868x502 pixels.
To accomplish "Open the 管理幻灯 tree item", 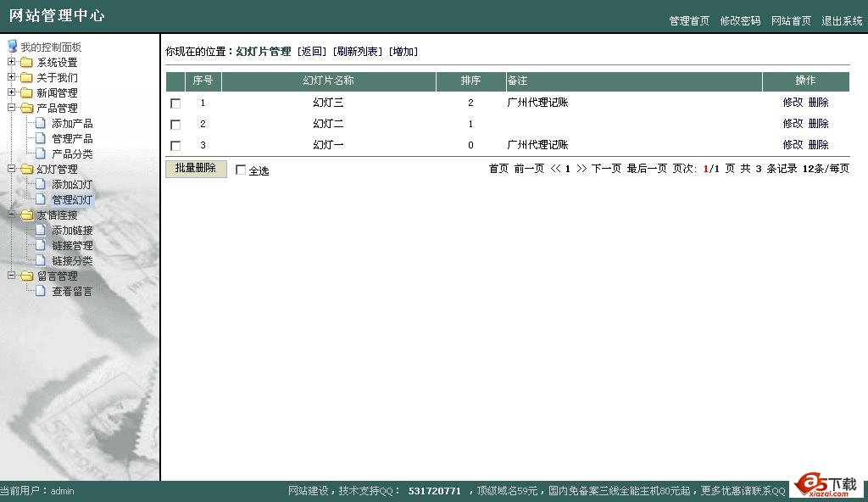I will pyautogui.click(x=72, y=200).
